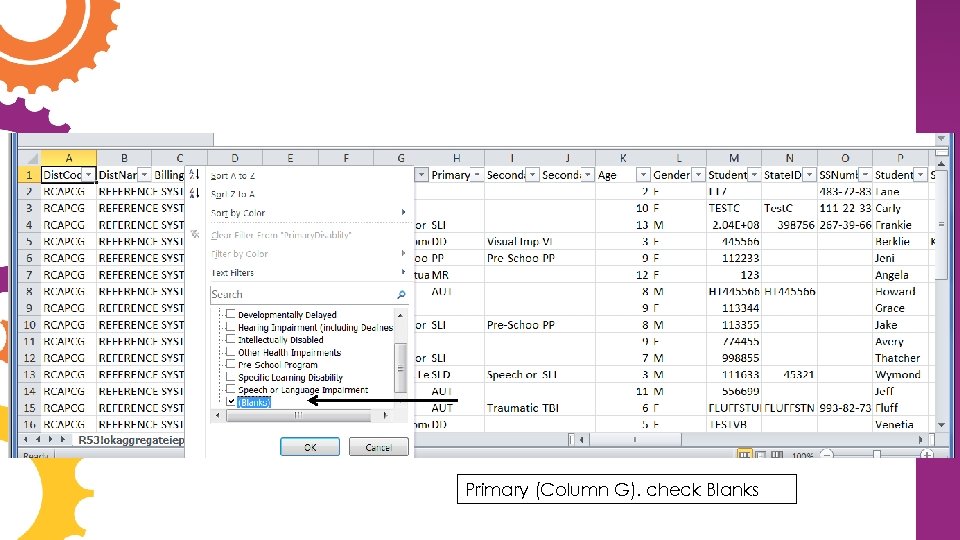
Task: Open the SSNumber column filter dropdown
Action: point(865,175)
